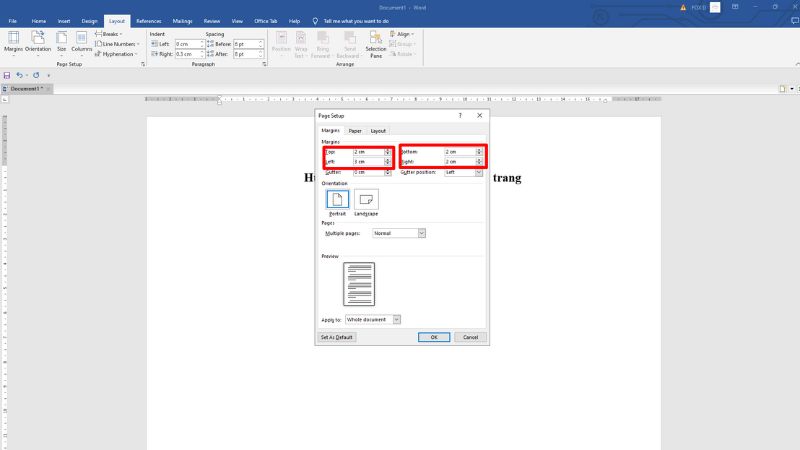Screen dimensions: 800x450
Task: Open the Orientation ribbon button
Action: [x=38, y=38]
